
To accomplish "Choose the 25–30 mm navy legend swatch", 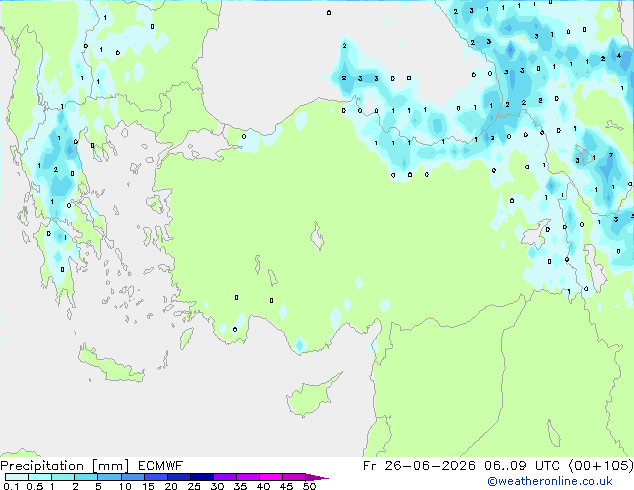I will coord(201,477).
